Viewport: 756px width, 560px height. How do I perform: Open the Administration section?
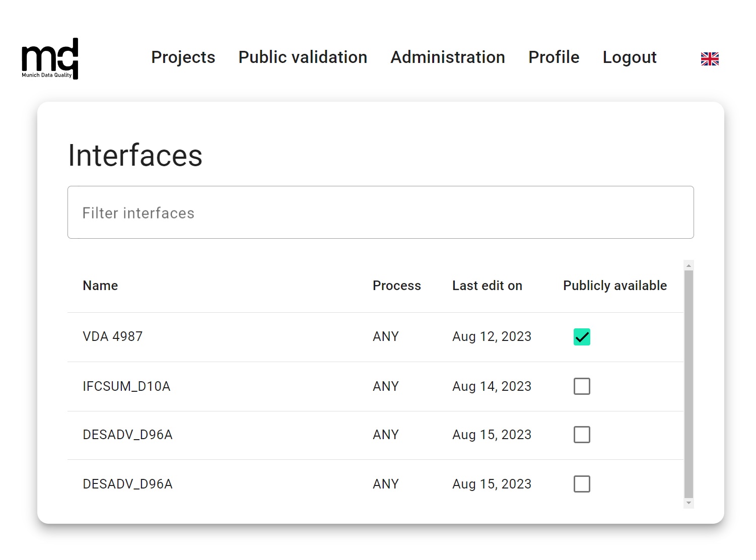448,57
